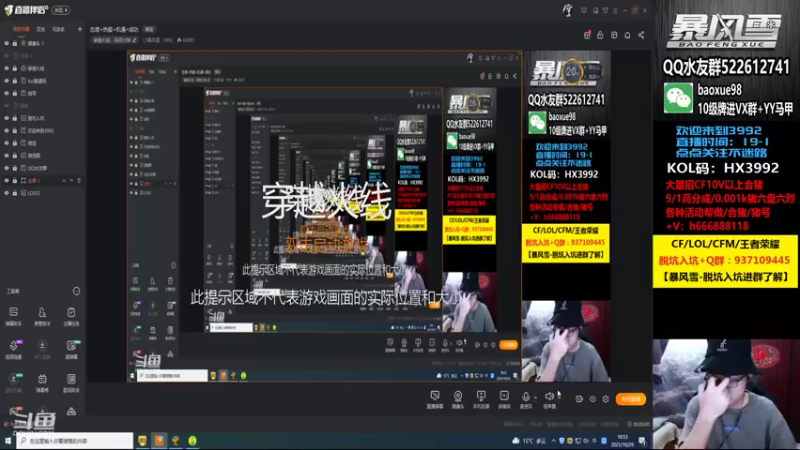Select the 欢迎来到3992 source row
This screenshot has width=800, height=450.
click(43, 131)
